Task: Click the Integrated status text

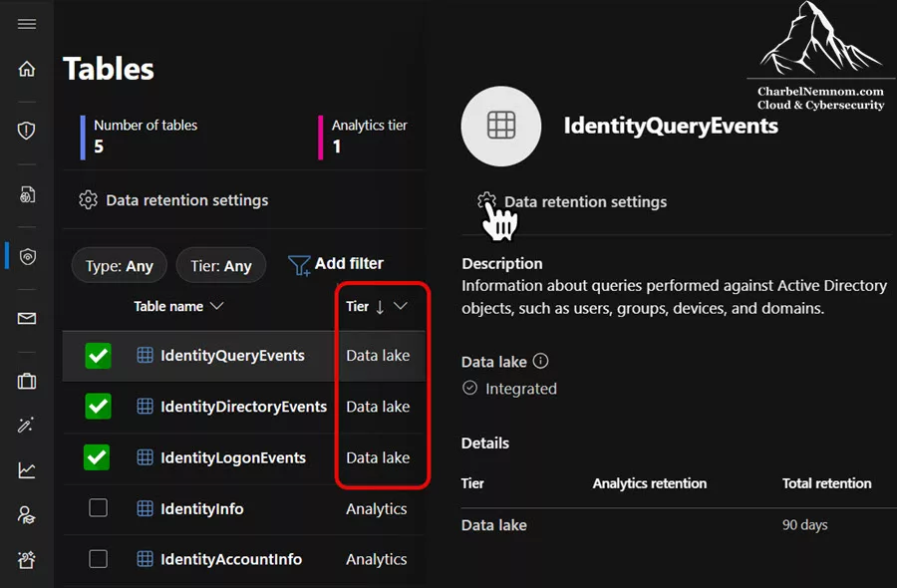Action: 521,389
